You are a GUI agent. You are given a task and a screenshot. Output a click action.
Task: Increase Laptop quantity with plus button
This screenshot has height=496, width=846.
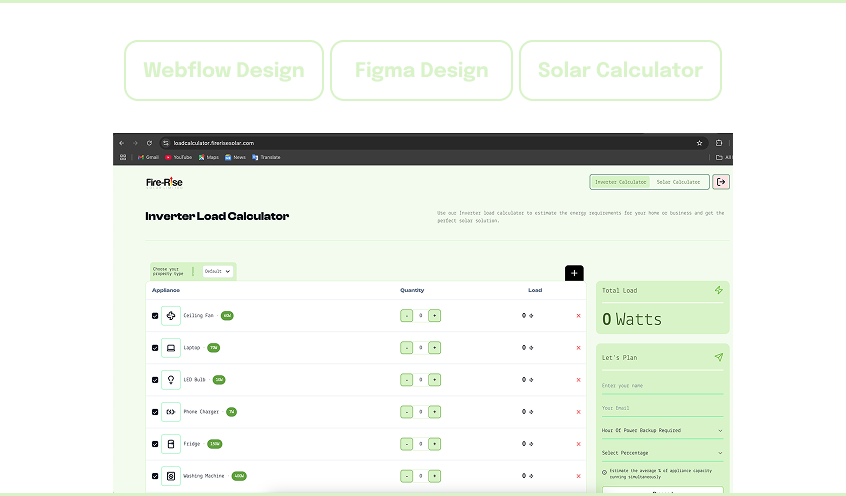pyautogui.click(x=435, y=348)
